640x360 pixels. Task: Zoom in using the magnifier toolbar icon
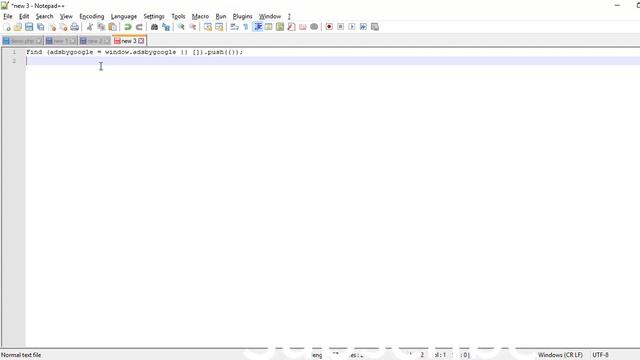pyautogui.click(x=181, y=27)
